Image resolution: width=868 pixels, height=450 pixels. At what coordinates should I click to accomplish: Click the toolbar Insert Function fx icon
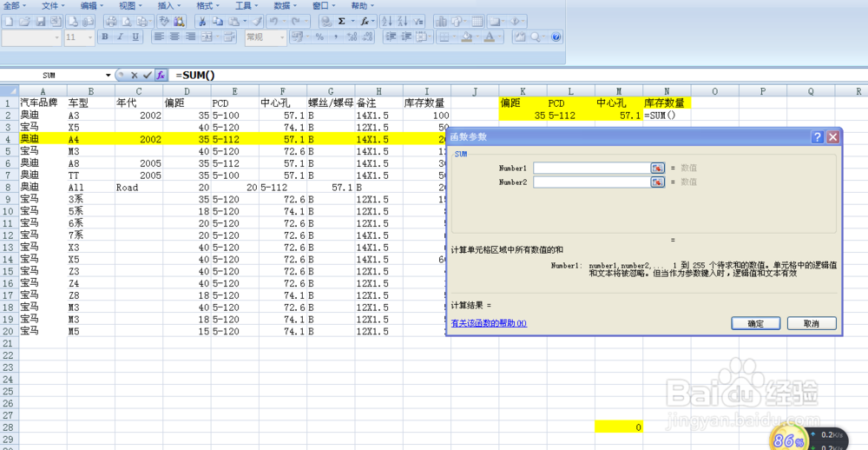pyautogui.click(x=365, y=22)
